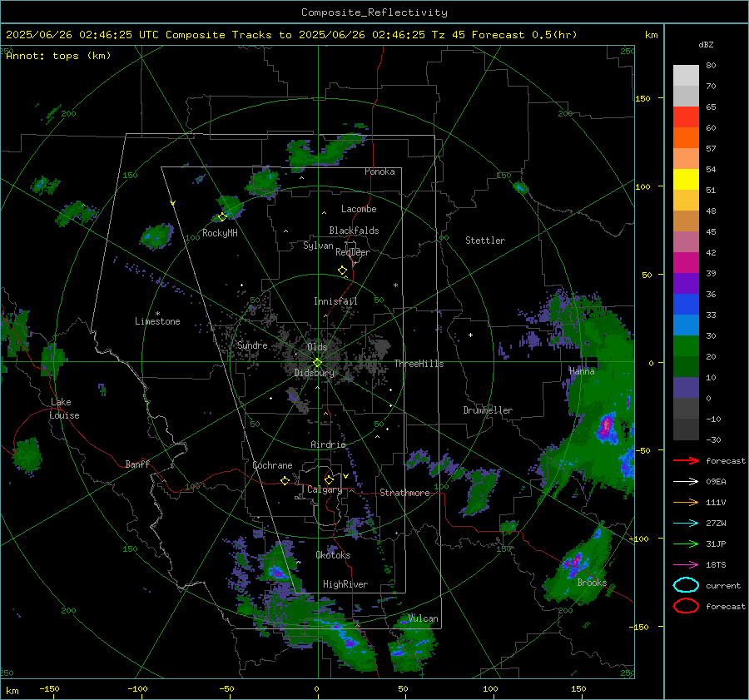Click the red 'forecast' ellipse legend icon
749x700 pixels.
click(686, 606)
